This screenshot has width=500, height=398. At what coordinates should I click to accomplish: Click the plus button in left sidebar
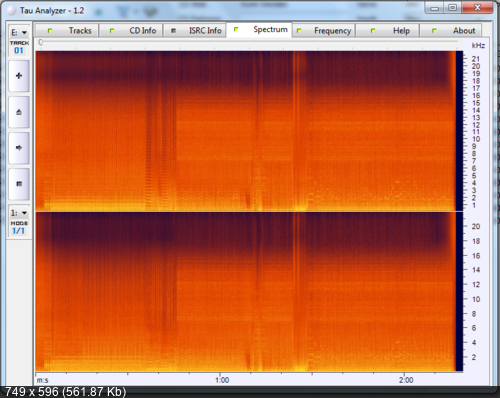[19, 76]
